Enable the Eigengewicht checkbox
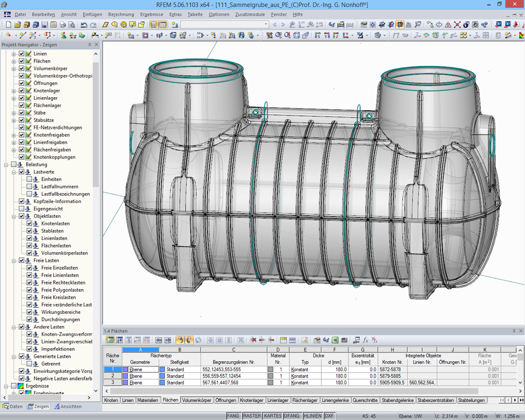 (x=22, y=208)
